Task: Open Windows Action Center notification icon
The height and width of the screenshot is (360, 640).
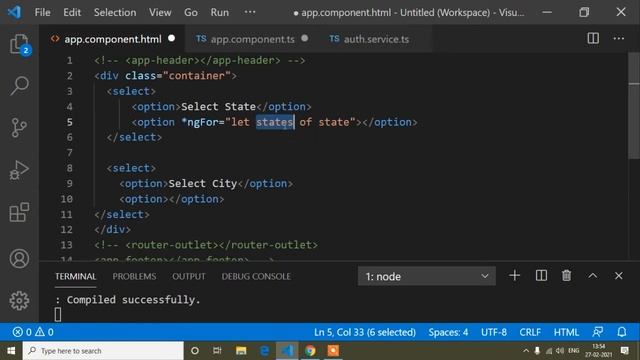Action: 624,351
